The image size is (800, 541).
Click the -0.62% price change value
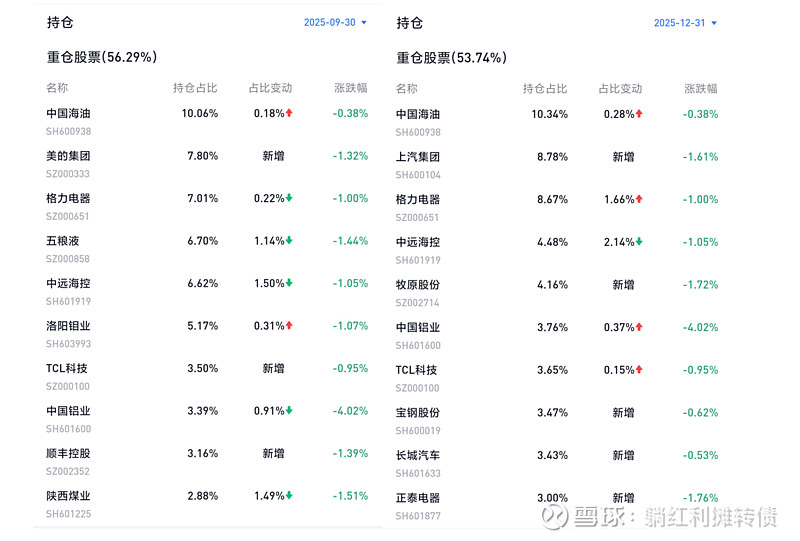pyautogui.click(x=701, y=412)
